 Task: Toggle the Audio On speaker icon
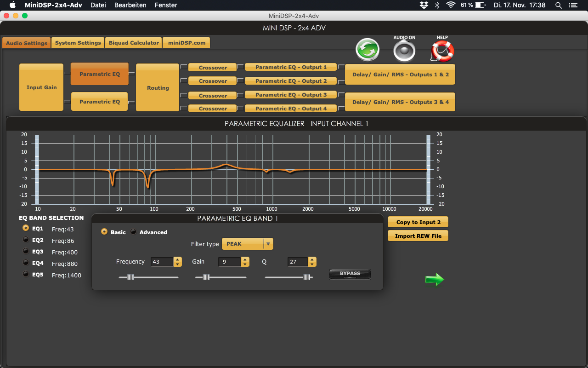pos(404,51)
